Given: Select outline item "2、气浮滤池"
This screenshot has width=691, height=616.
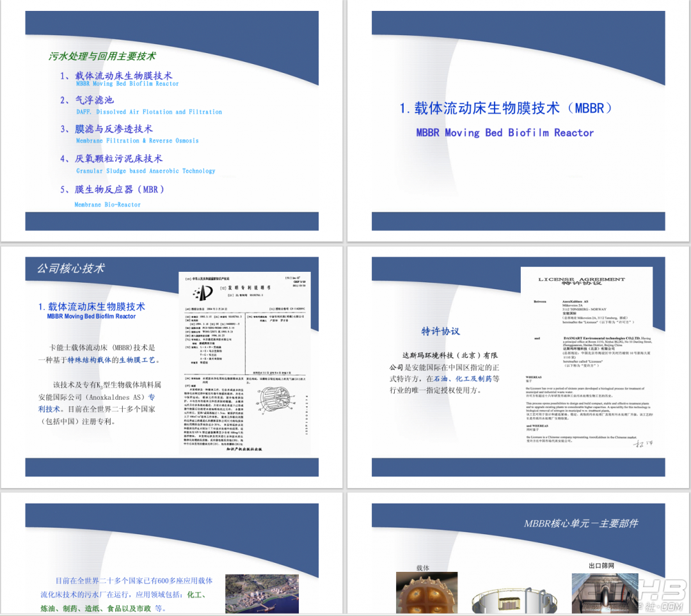Looking at the screenshot, I should pyautogui.click(x=87, y=100).
